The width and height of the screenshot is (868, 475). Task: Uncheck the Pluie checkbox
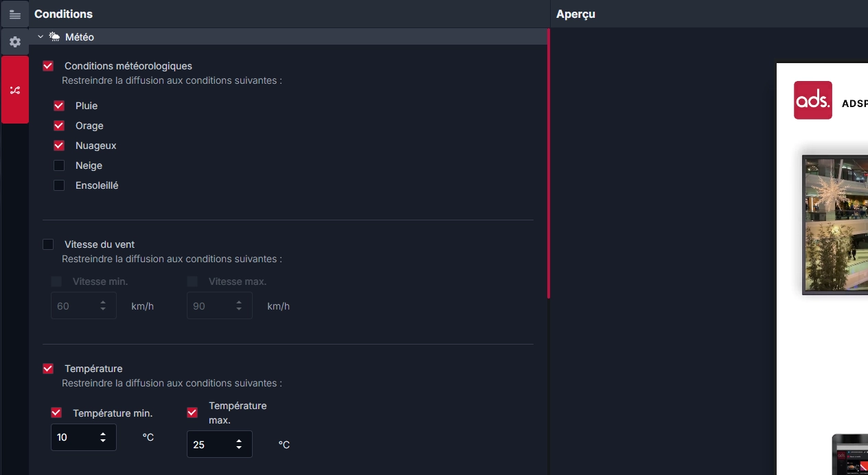[x=59, y=106]
